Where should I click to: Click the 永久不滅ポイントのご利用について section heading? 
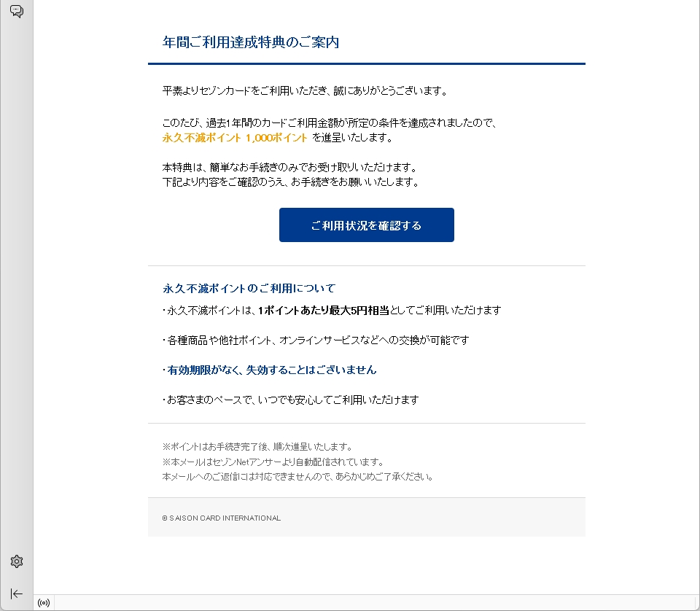coord(249,288)
